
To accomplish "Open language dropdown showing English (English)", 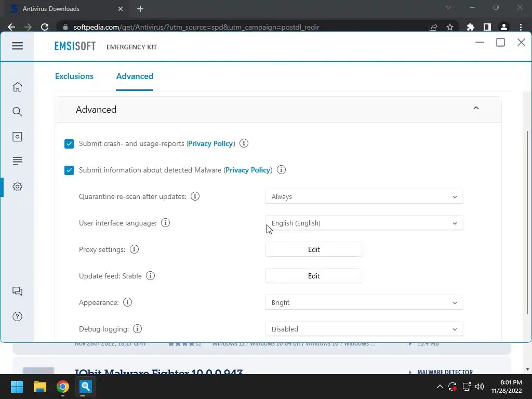I will point(364,223).
